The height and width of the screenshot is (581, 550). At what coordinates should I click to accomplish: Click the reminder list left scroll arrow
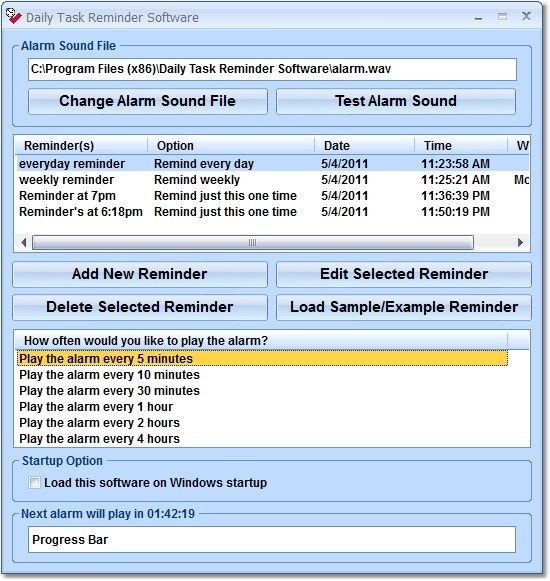(x=24, y=243)
